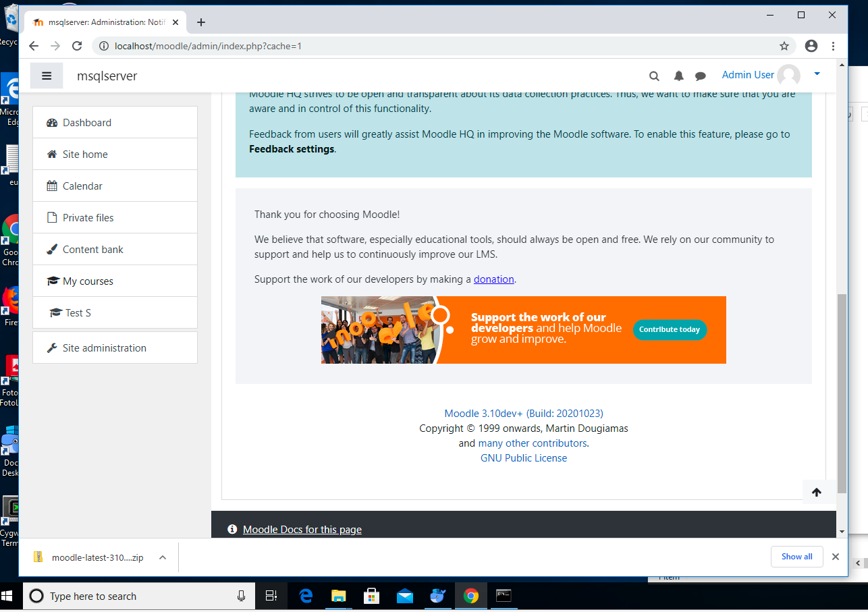Open Microsoft Store from the taskbar
This screenshot has height=612, width=868.
click(372, 596)
